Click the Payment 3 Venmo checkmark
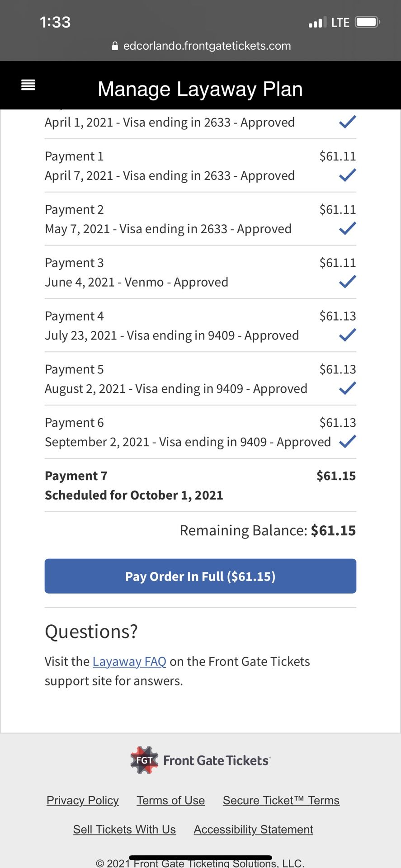Viewport: 401px width, 868px height. [347, 282]
